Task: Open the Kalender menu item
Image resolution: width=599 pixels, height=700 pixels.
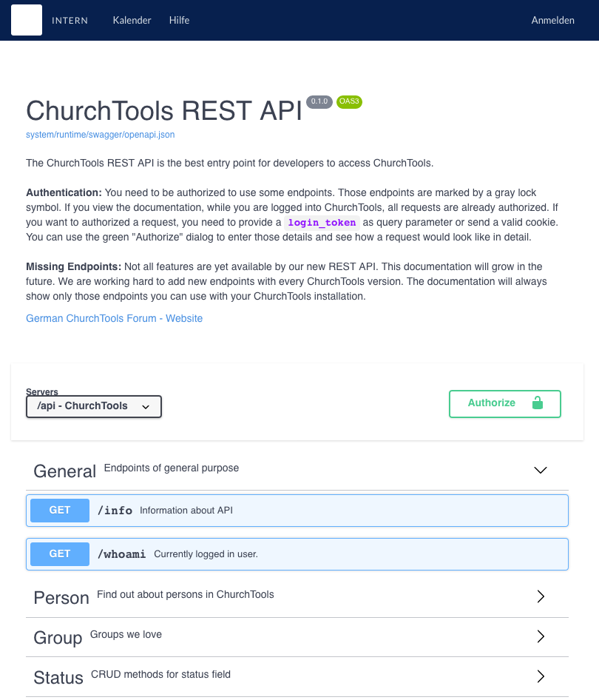Action: (132, 20)
